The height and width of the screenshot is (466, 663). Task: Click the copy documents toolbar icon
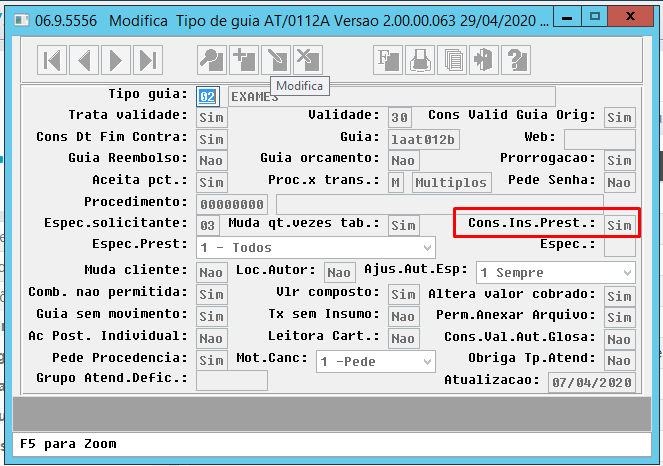coord(452,60)
